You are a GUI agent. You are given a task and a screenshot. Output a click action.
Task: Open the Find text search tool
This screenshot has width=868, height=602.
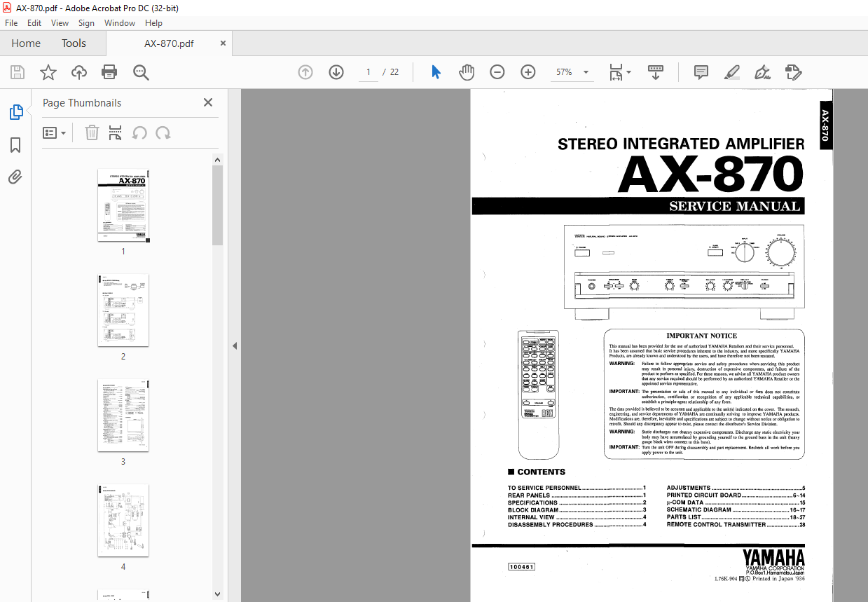[141, 72]
